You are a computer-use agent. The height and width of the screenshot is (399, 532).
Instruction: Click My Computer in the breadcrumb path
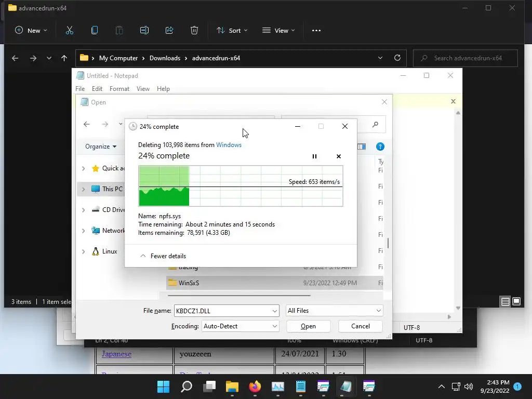pos(118,58)
